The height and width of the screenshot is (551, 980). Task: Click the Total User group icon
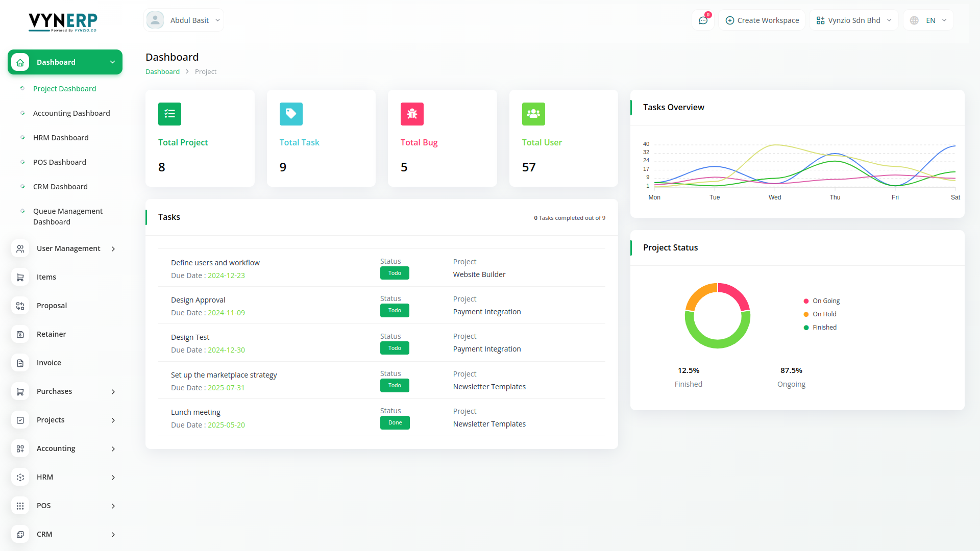(533, 114)
